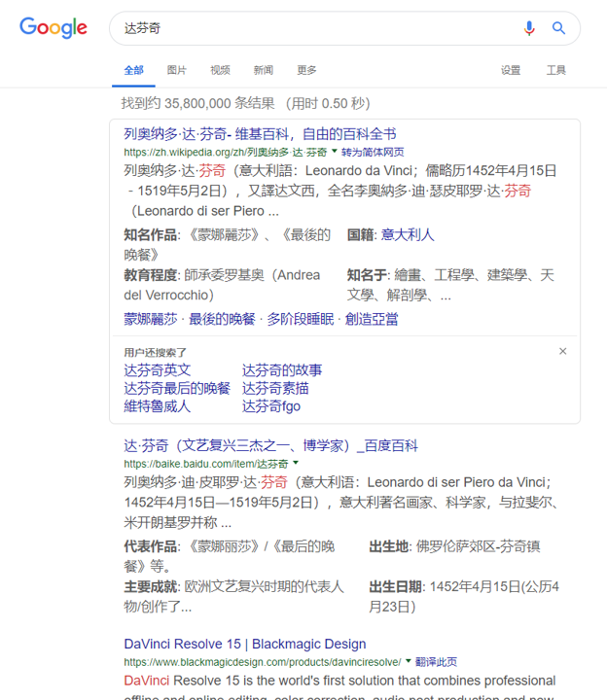607x700 pixels.
Task: Search related query 維特魯威人
Action: 158,406
